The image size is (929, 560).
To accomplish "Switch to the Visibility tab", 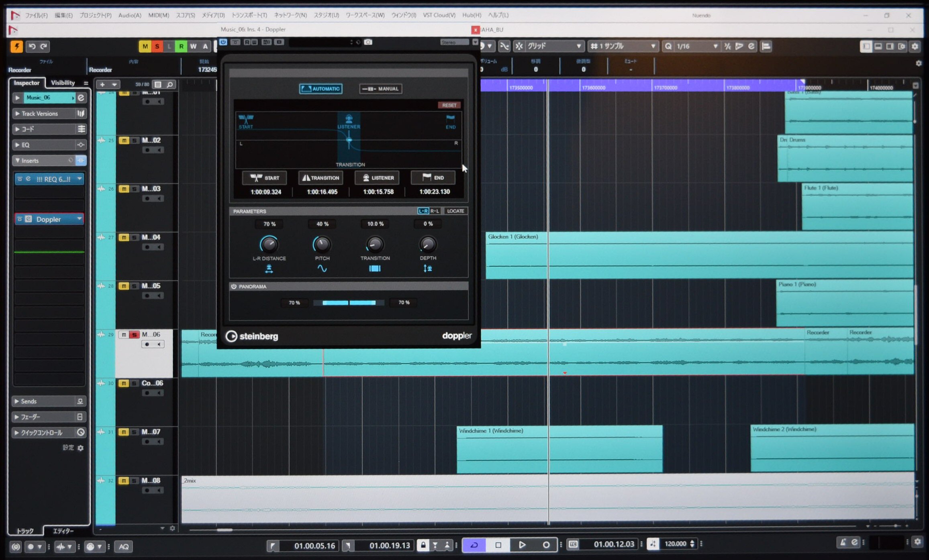I will click(x=63, y=83).
